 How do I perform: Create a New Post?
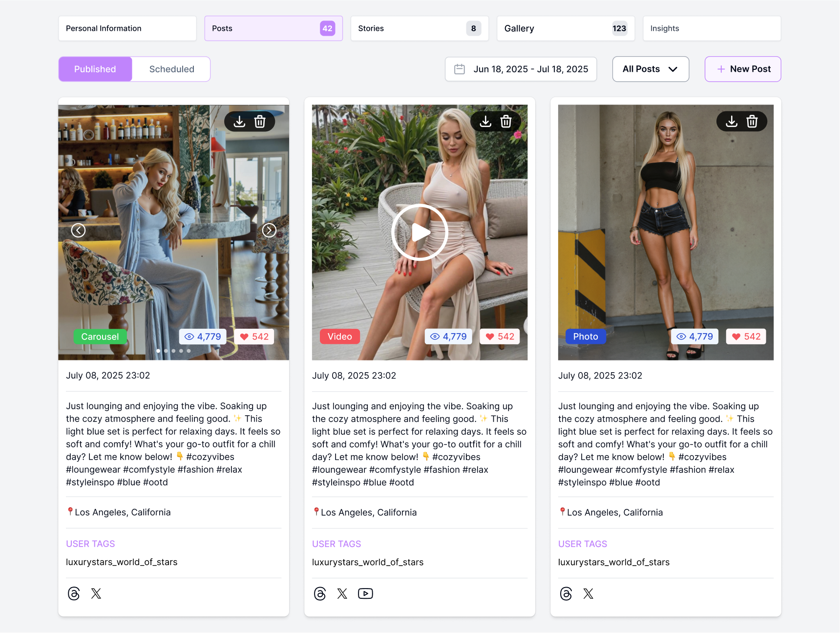tap(742, 69)
